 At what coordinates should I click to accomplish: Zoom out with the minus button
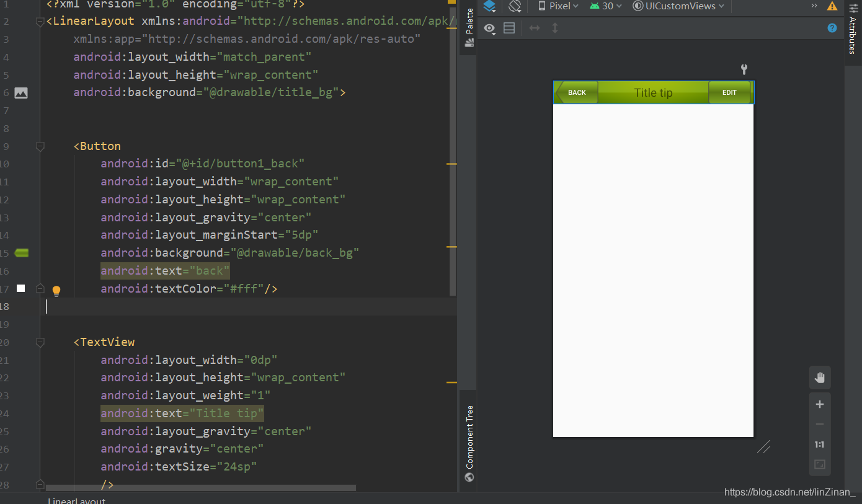coord(820,424)
